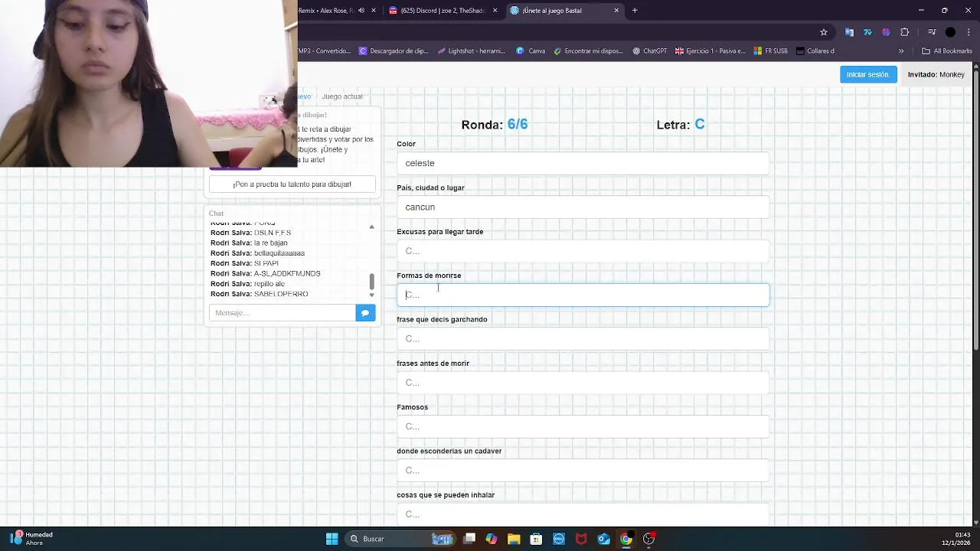Open the FR SUSB bookmark

[x=770, y=51]
